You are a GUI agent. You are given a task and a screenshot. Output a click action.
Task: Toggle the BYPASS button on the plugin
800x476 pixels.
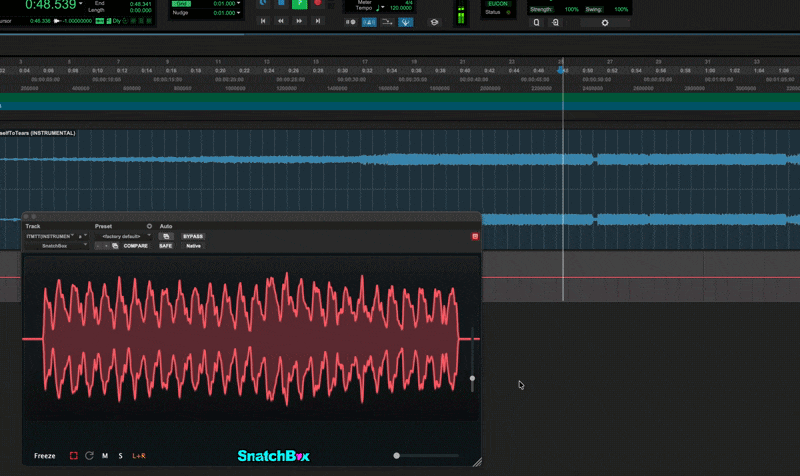pyautogui.click(x=192, y=236)
